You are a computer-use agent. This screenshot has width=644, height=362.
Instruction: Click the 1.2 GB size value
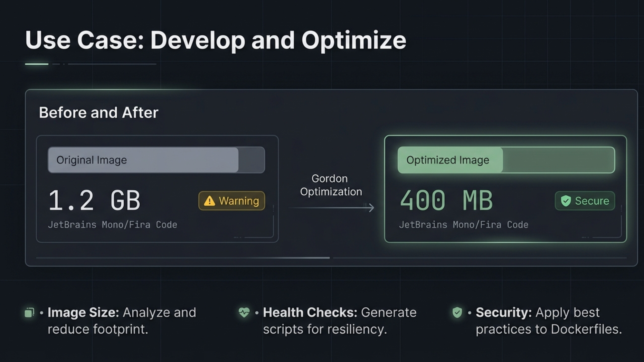point(94,201)
